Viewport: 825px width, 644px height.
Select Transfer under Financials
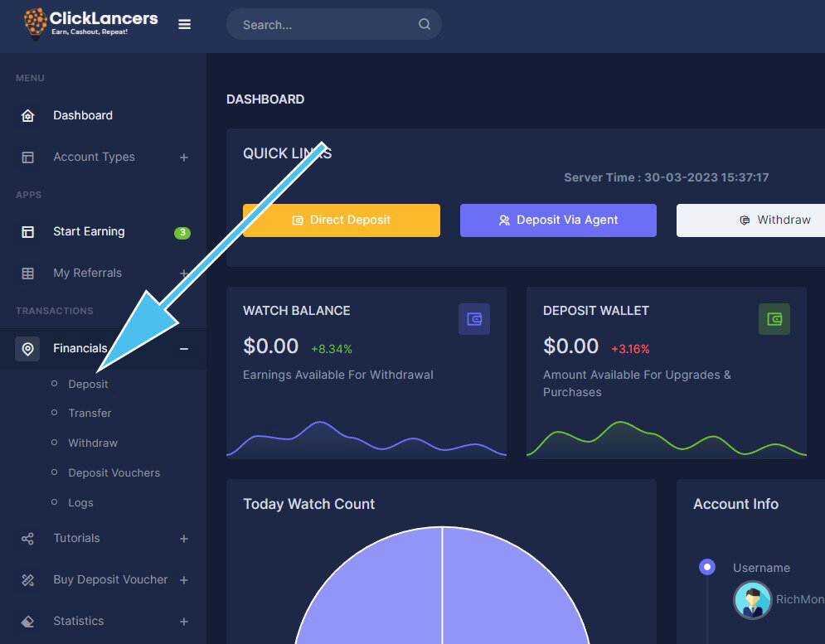(90, 413)
